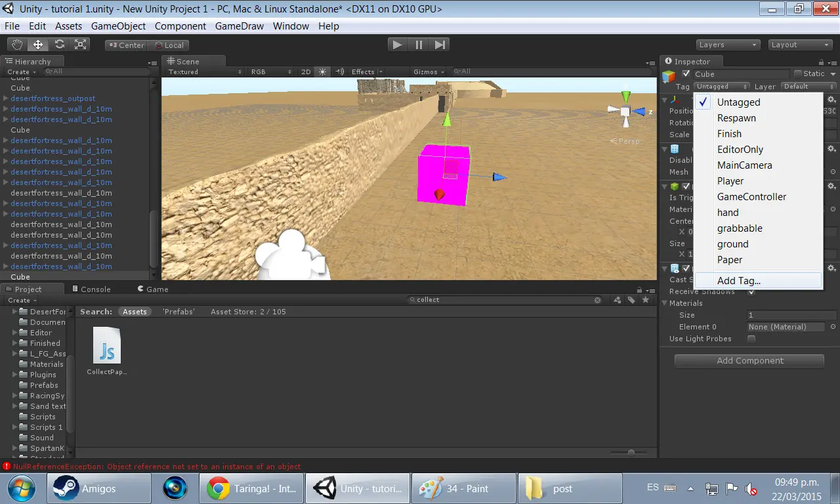
Task: Click the Project panel lock icon
Action: point(639,289)
